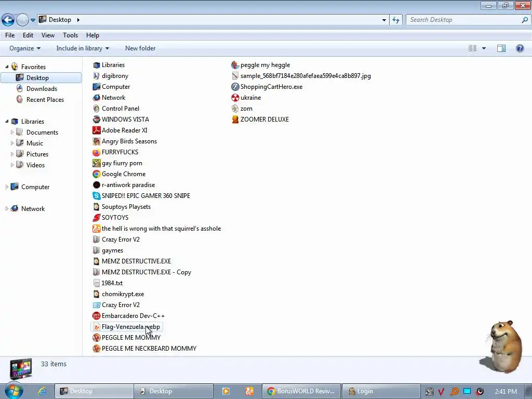
Task: Open Internet Explorer in the taskbar
Action: [42, 391]
